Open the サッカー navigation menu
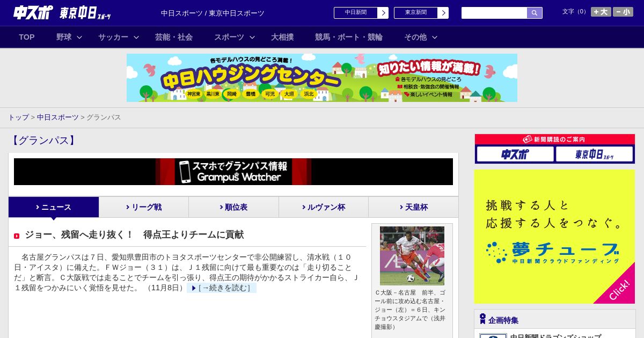The height and width of the screenshot is (338, 644). 113,37
